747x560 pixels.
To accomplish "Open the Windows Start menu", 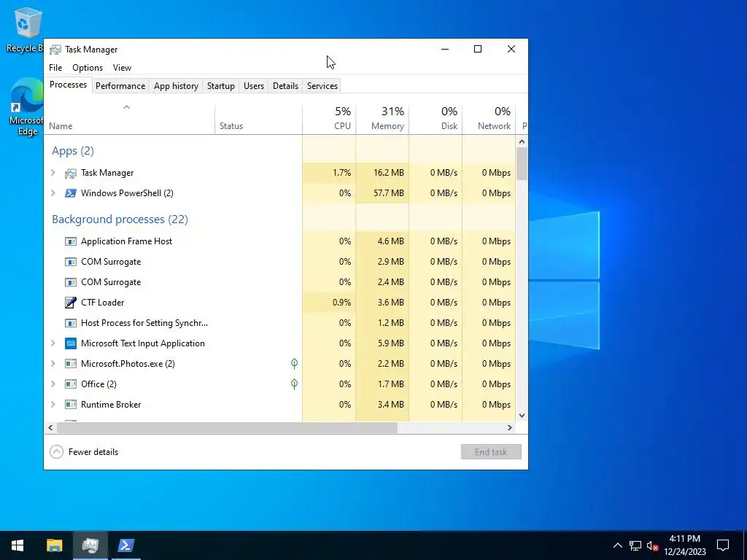I will pyautogui.click(x=18, y=545).
